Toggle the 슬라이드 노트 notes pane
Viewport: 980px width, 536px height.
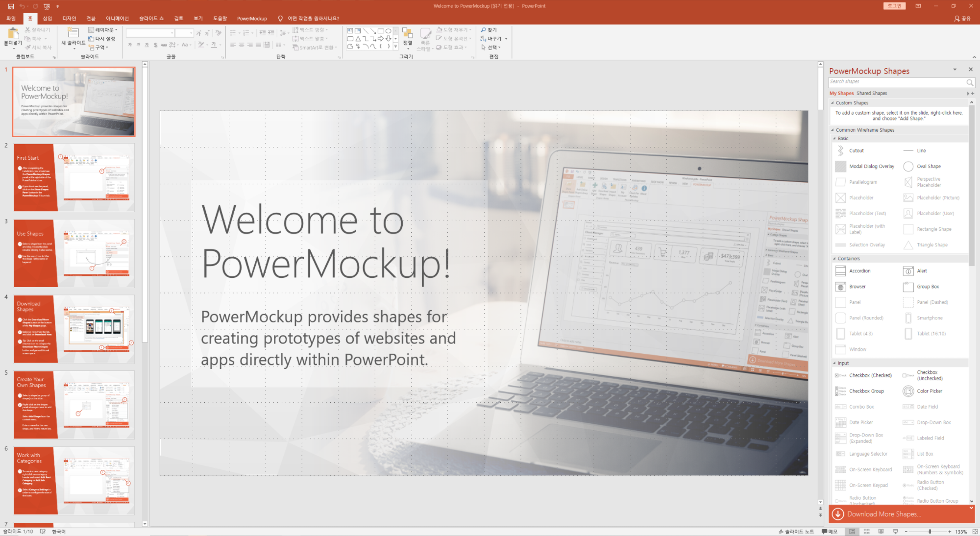coord(796,532)
